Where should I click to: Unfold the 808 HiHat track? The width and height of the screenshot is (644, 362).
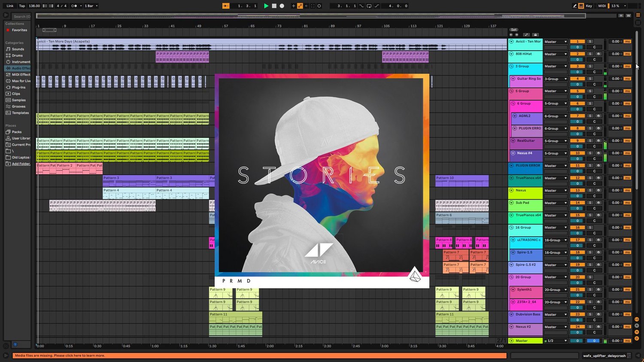tap(511, 54)
